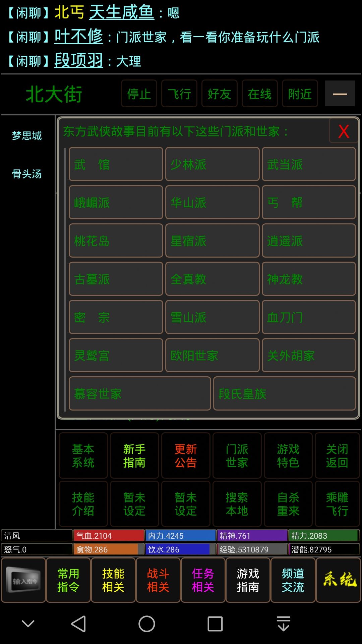Select 武当派 sect

309,164
